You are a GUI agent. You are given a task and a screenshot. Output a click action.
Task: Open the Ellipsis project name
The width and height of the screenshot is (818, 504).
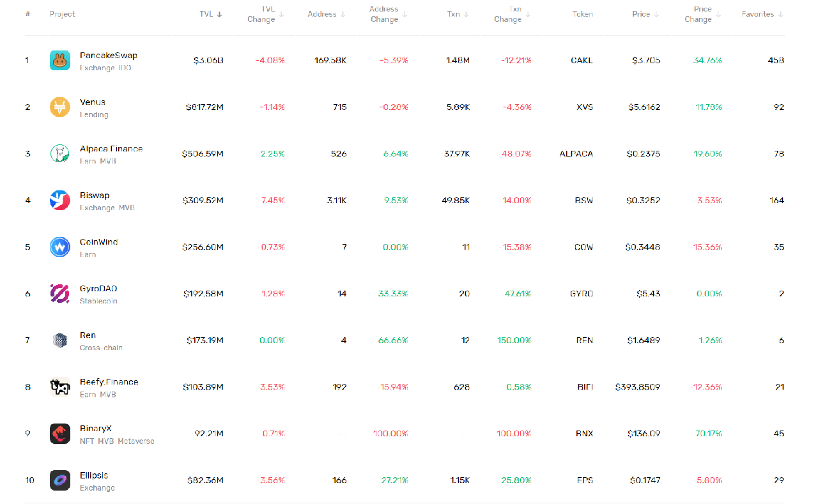tap(94, 475)
